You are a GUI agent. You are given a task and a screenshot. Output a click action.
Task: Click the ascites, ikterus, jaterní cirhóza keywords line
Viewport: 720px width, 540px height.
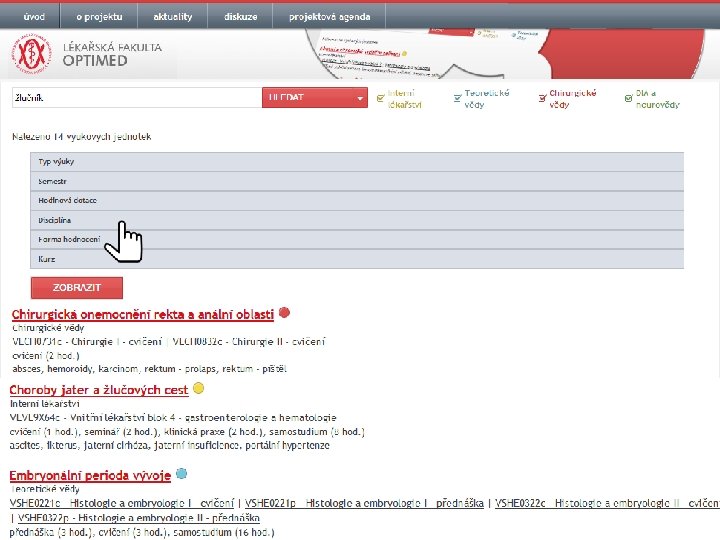click(x=169, y=445)
